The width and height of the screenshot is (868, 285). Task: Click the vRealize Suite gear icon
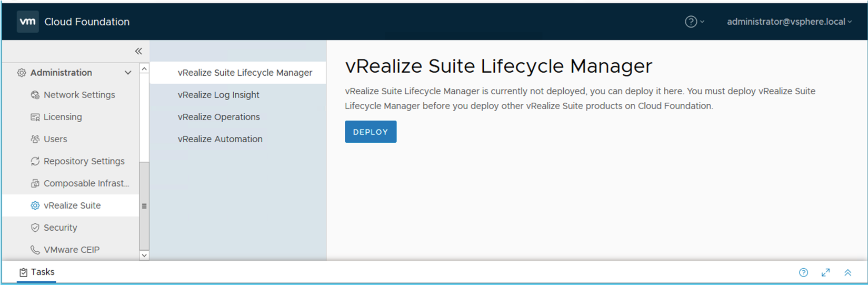(x=35, y=205)
